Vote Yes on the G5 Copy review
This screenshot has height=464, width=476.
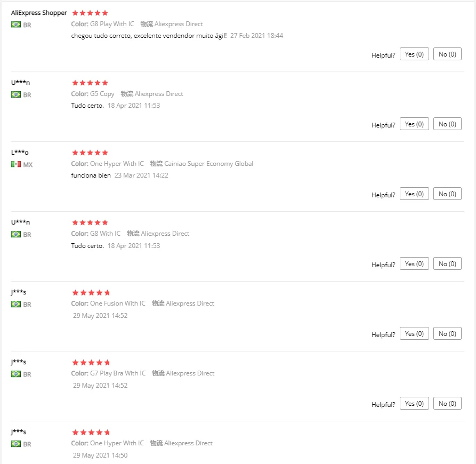(x=414, y=124)
